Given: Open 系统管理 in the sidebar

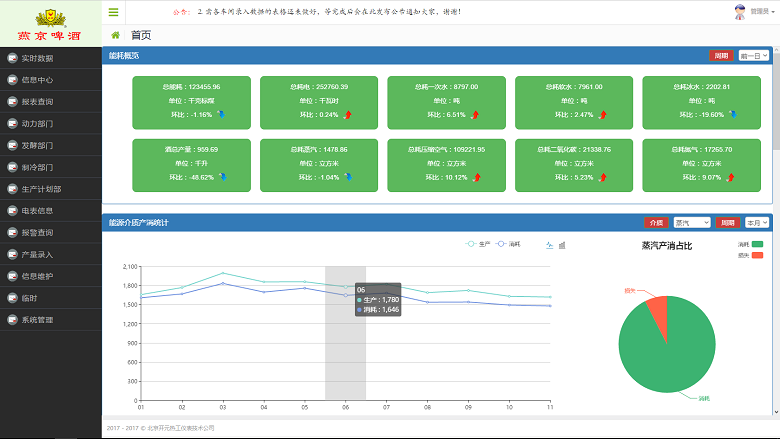Looking at the screenshot, I should click(51, 320).
